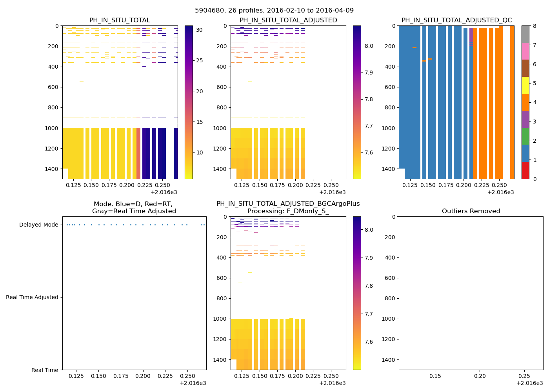Click the Delayed Mode y-axis label
Image resolution: width=549 pixels, height=392 pixels.
38,225
